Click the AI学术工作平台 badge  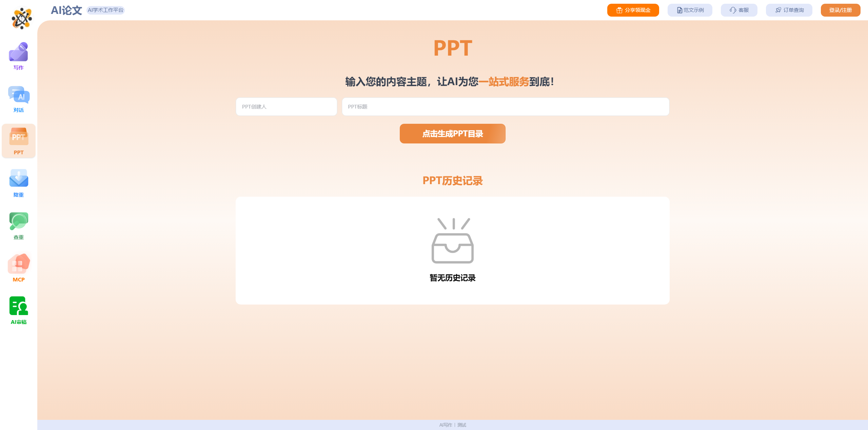point(106,10)
